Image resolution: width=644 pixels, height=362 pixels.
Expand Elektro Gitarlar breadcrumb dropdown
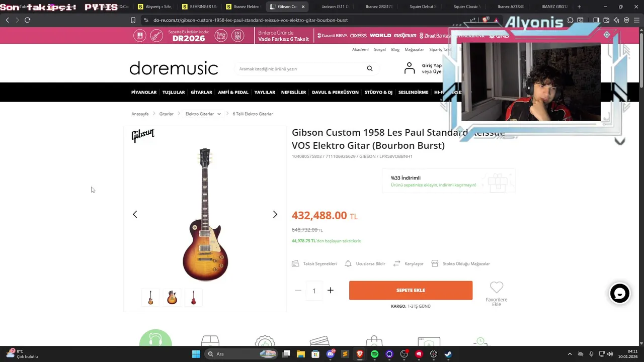pyautogui.click(x=219, y=114)
